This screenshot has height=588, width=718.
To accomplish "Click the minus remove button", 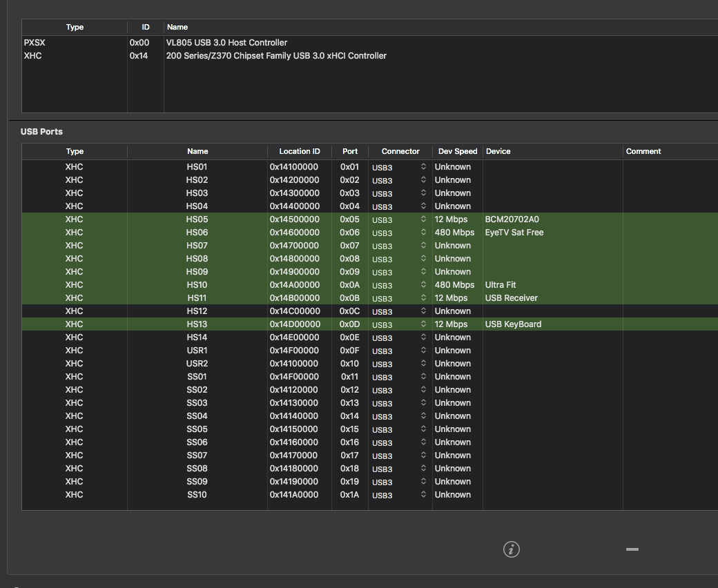I will pos(632,549).
